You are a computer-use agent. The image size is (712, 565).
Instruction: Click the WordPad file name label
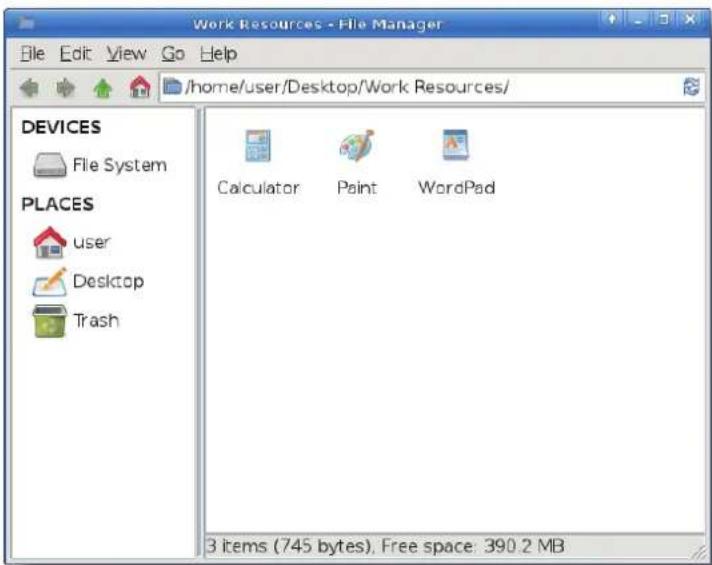pos(456,188)
